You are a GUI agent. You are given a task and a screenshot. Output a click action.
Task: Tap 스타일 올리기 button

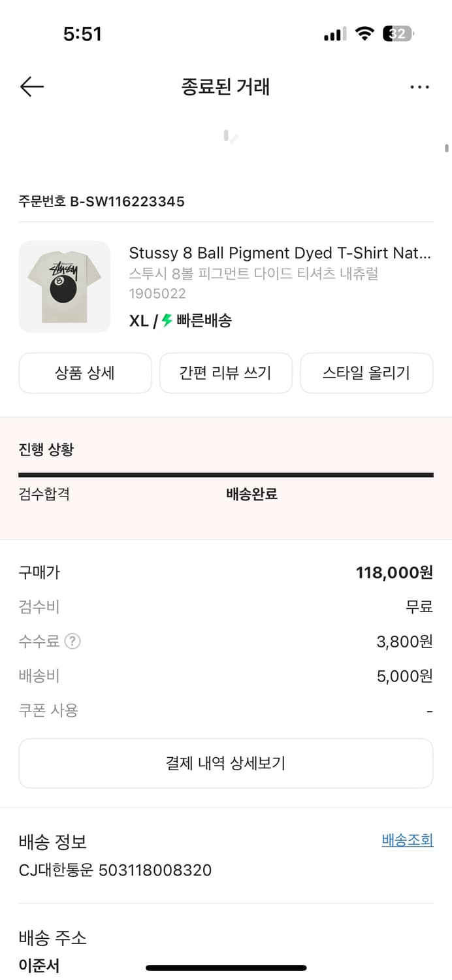pos(366,373)
